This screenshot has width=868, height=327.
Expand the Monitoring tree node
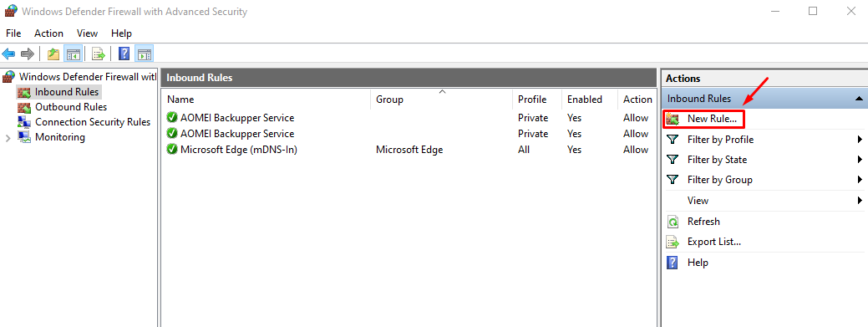pyautogui.click(x=8, y=138)
